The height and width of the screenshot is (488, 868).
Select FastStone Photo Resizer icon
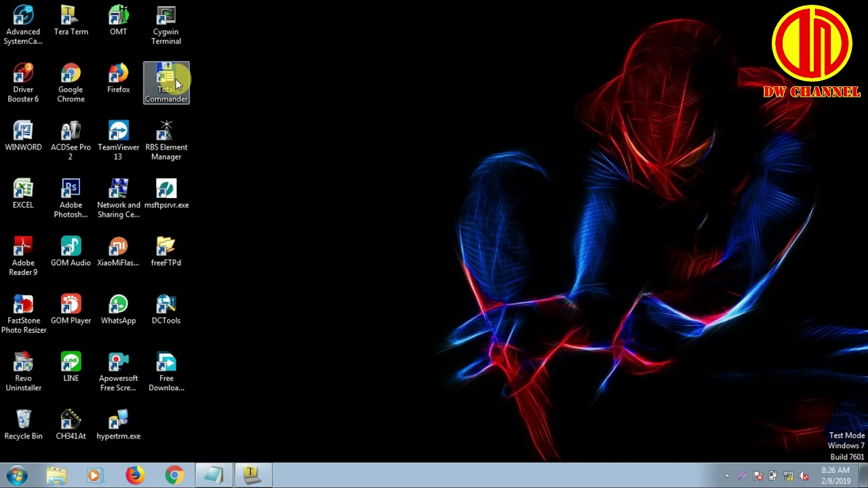pyautogui.click(x=23, y=313)
